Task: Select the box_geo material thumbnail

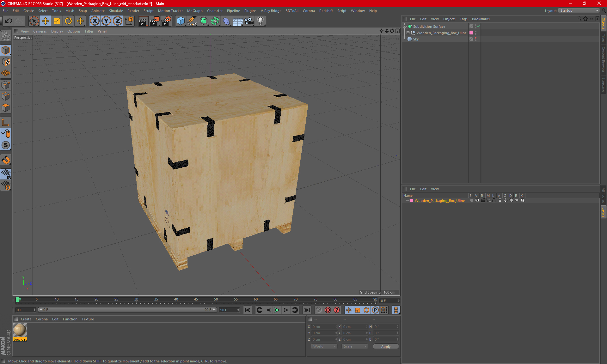Action: point(20,331)
